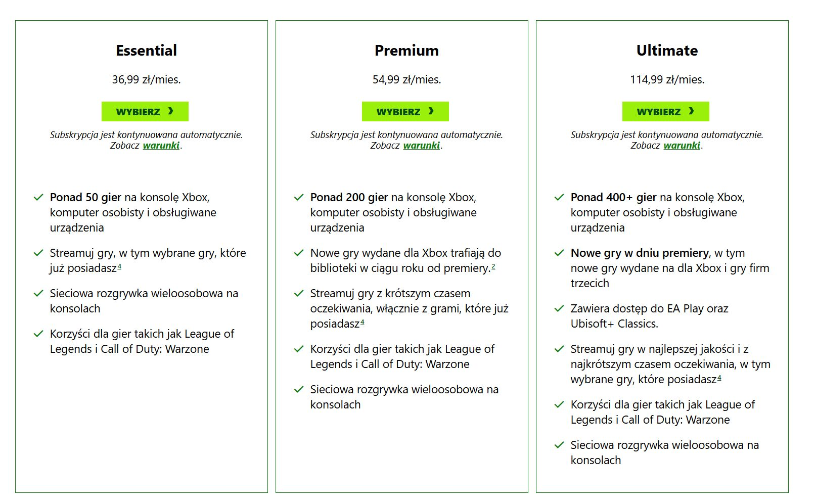Click WYBIERZ button for Essential plan
Image resolution: width=815 pixels, height=504 pixels.
click(145, 112)
